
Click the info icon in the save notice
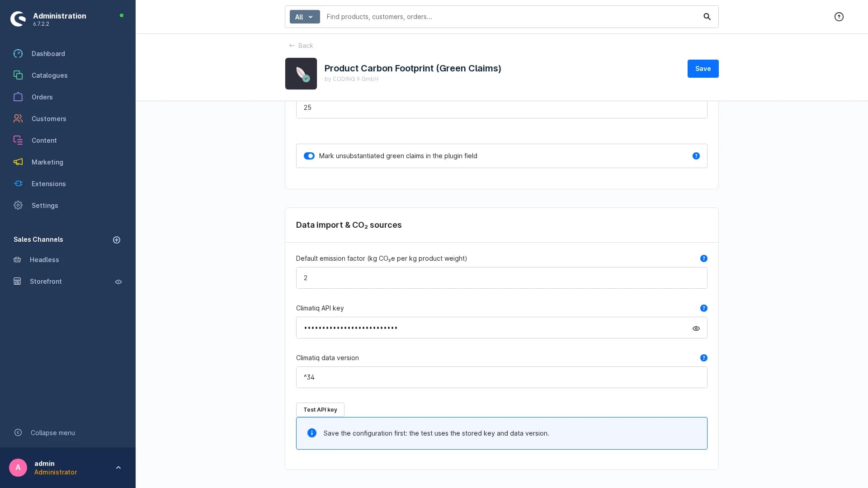coord(312,433)
